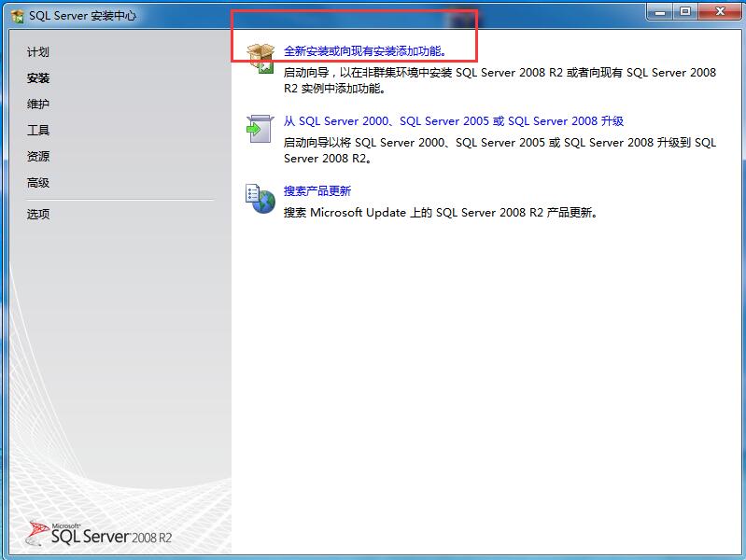
Task: Click the SQL Server 安装中心 title text
Action: pyautogui.click(x=83, y=16)
